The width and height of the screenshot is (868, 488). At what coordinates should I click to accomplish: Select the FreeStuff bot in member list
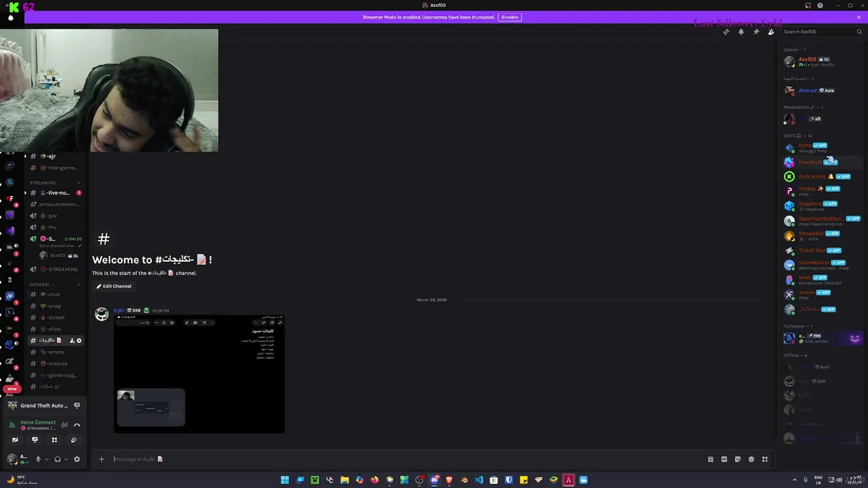point(822,163)
